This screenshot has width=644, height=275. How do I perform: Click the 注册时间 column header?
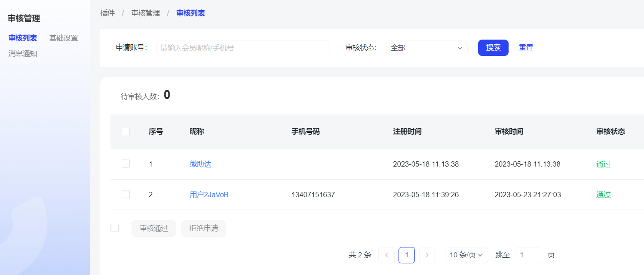pyautogui.click(x=407, y=132)
